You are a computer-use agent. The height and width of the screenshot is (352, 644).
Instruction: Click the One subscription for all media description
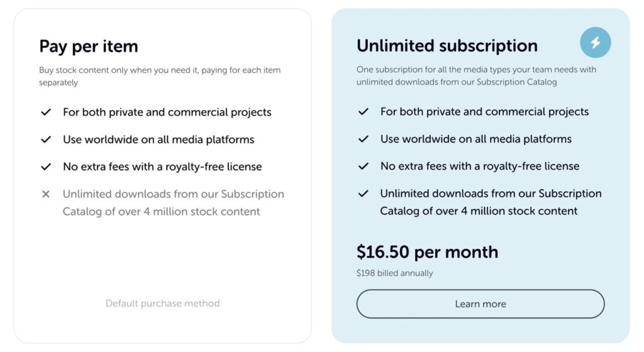[477, 75]
